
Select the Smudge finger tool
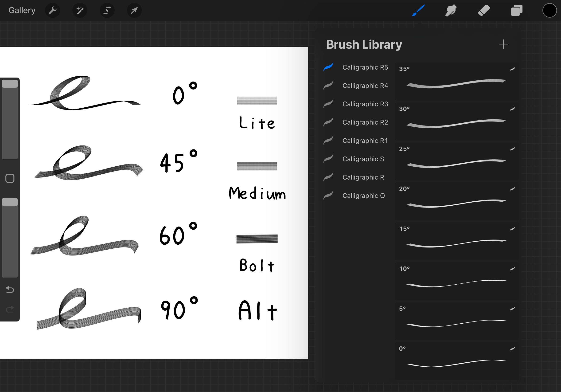[x=451, y=11]
